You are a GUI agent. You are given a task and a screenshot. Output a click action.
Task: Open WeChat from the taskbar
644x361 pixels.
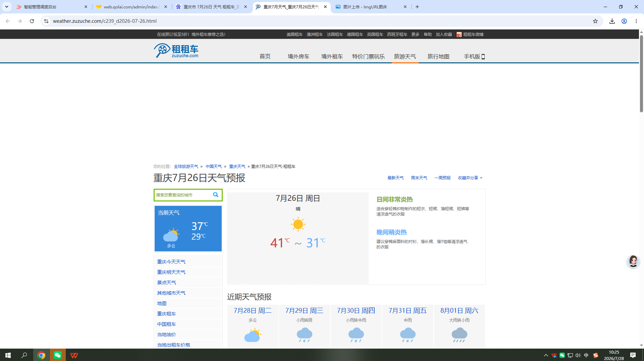pyautogui.click(x=57, y=355)
